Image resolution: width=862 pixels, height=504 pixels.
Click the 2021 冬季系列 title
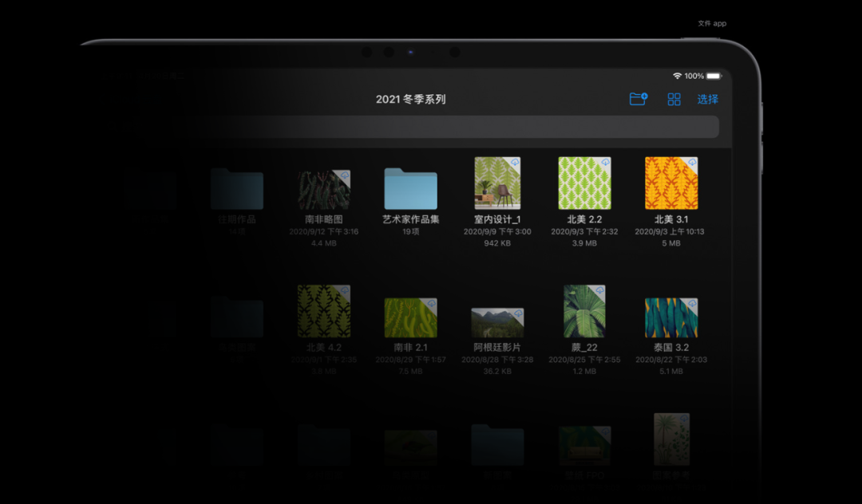411,100
